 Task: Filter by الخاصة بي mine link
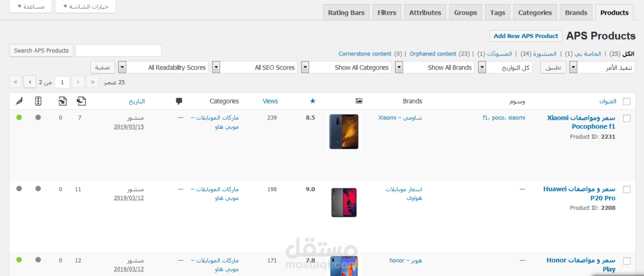[x=588, y=54]
